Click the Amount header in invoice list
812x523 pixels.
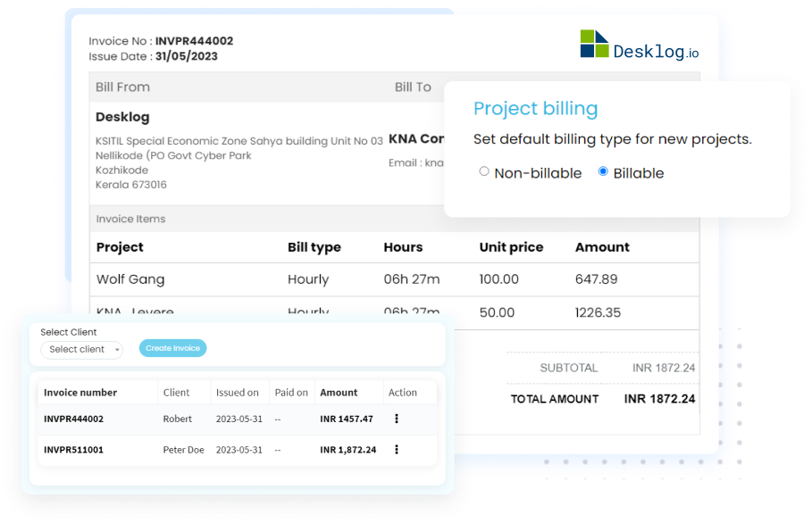click(339, 393)
